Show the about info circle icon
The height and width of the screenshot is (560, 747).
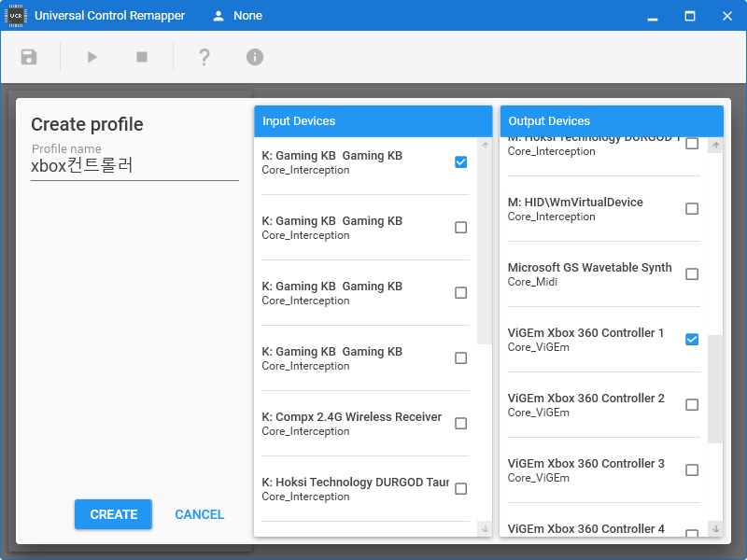[x=255, y=57]
